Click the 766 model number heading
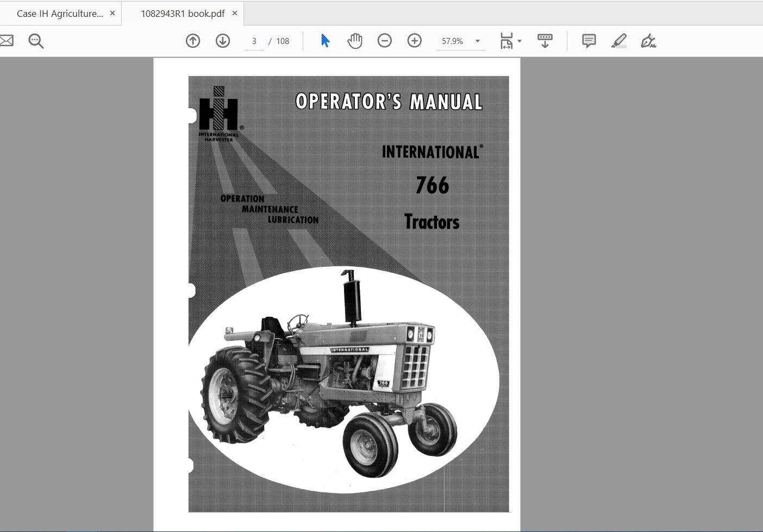 [433, 185]
